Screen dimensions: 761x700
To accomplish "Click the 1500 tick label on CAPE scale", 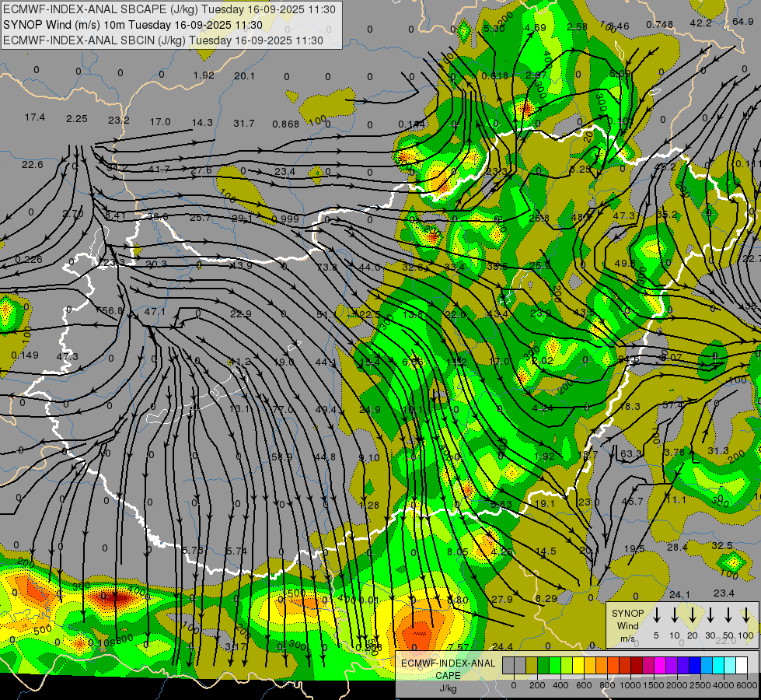I will pos(654,685).
